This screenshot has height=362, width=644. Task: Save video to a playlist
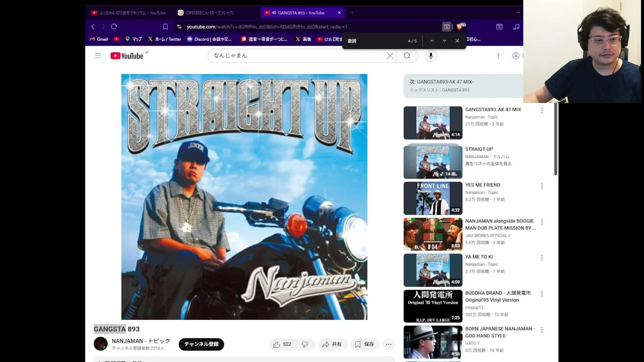click(365, 344)
